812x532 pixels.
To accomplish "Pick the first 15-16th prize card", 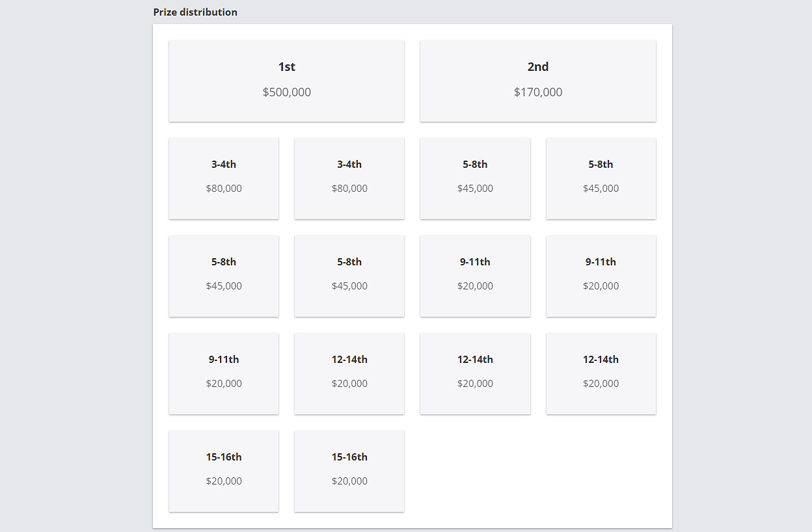I will (224, 471).
